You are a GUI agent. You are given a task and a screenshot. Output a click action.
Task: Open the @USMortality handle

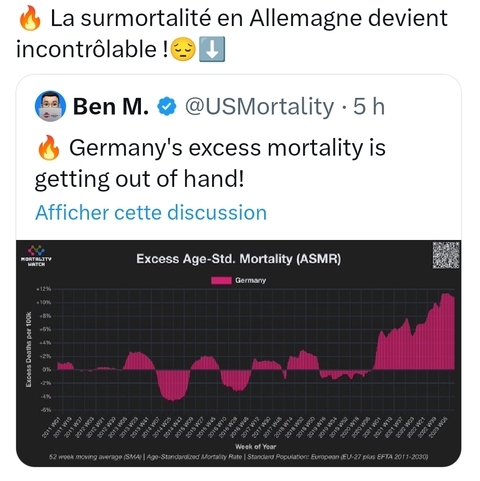tap(259, 106)
